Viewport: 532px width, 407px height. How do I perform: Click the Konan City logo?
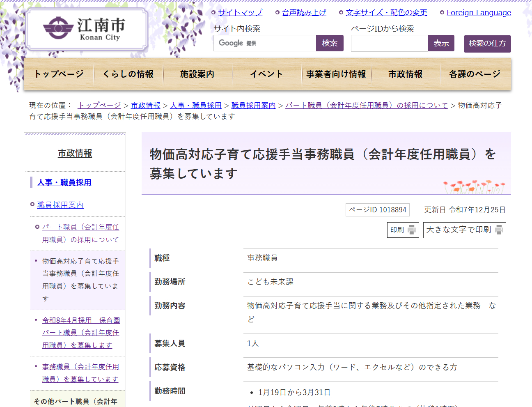coord(86,30)
